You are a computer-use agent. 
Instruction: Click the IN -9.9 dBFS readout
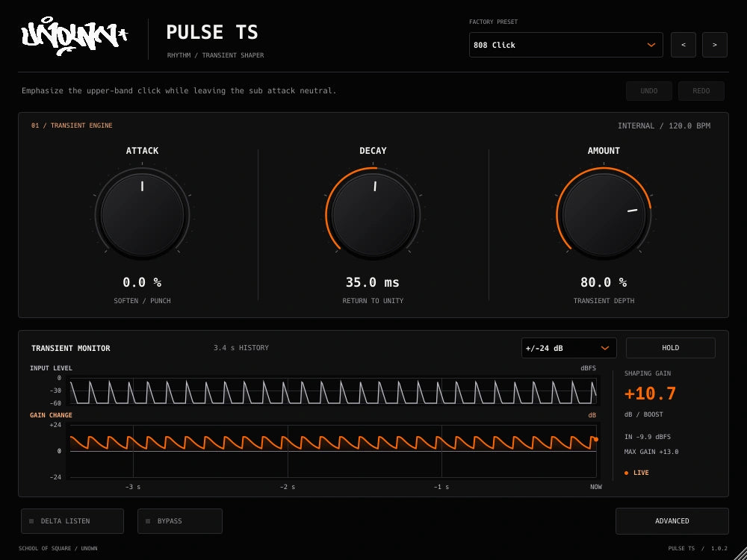[x=648, y=437]
